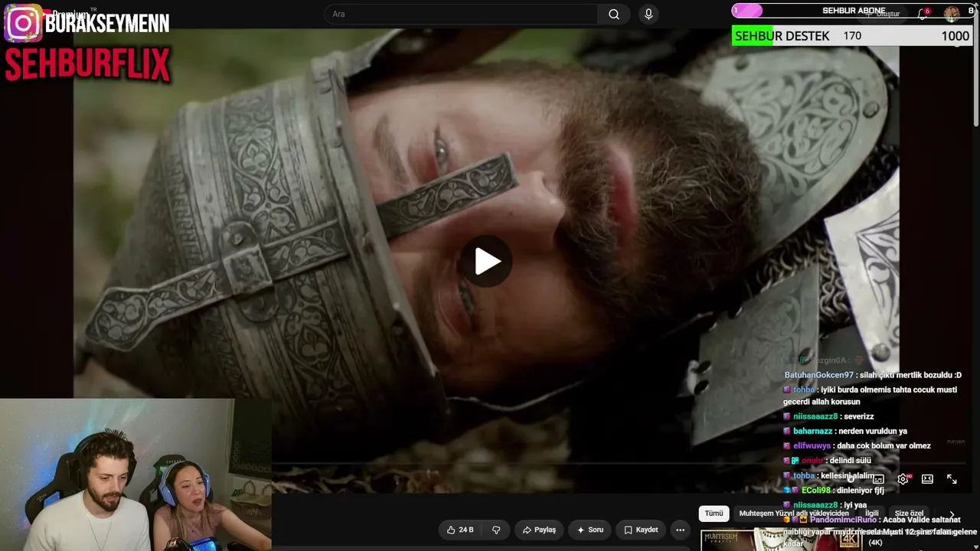Viewport: 980px width, 551px height.
Task: Open the account avatar menu
Action: click(x=952, y=14)
